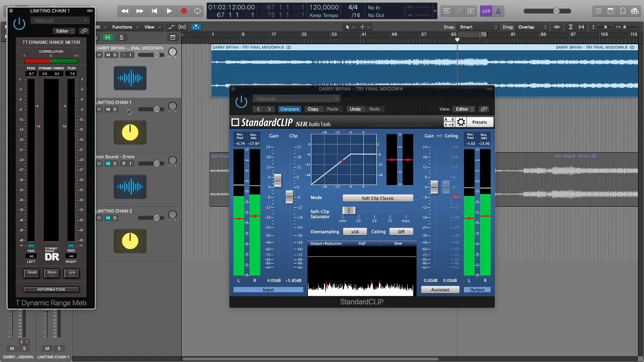Click the LIMITING CHAIN 2 yellow knob icon

point(130,241)
